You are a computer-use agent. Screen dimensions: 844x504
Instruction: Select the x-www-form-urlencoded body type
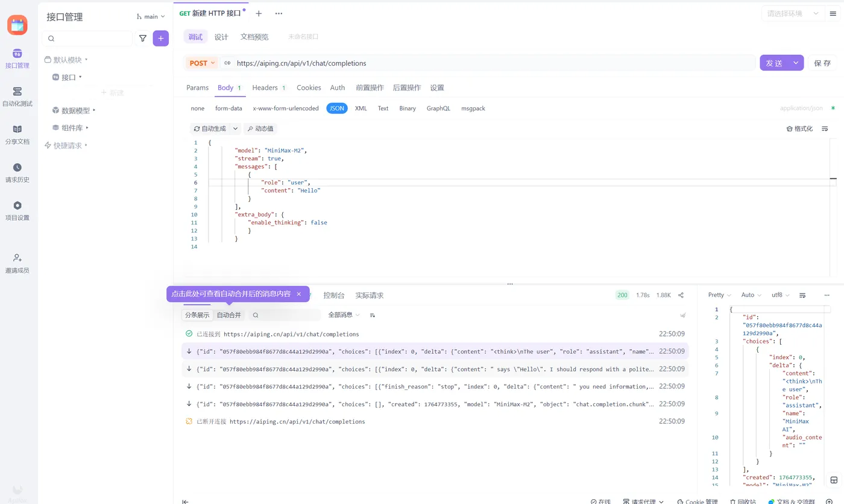pyautogui.click(x=286, y=109)
